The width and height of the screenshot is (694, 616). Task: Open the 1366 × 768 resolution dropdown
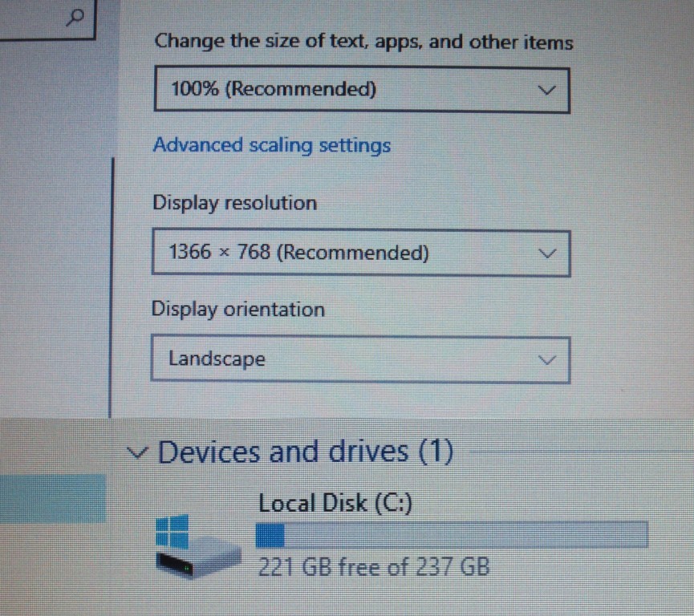click(361, 253)
